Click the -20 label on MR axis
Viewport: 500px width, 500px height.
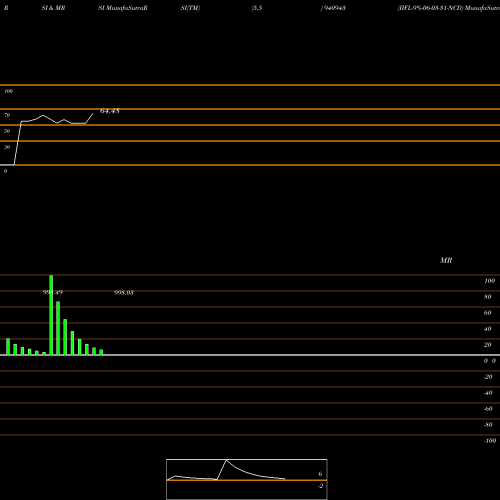click(x=488, y=377)
